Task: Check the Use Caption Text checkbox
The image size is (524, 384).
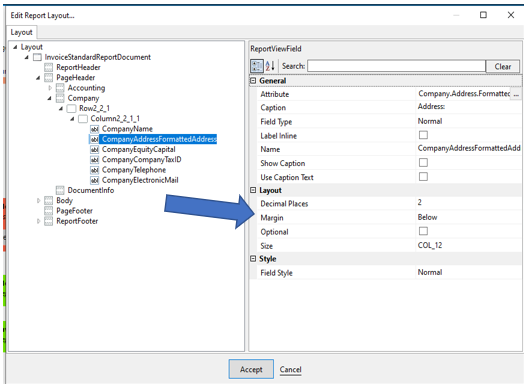Action: 423,176
